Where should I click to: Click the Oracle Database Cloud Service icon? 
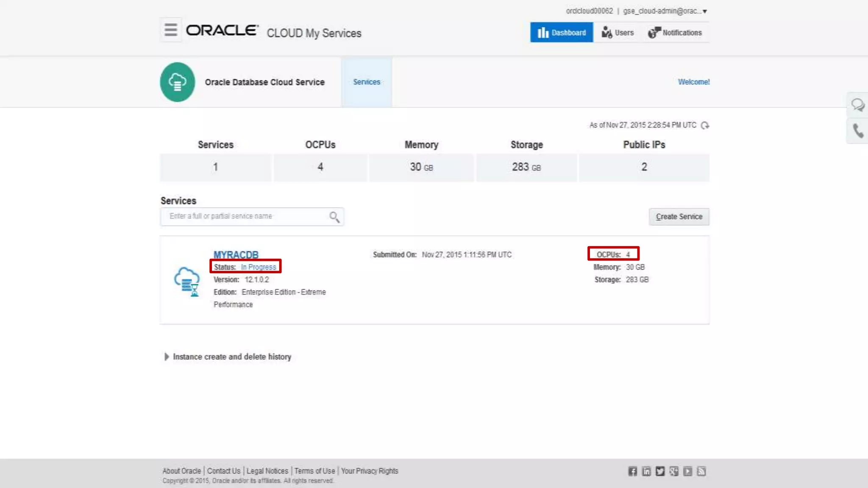(178, 82)
